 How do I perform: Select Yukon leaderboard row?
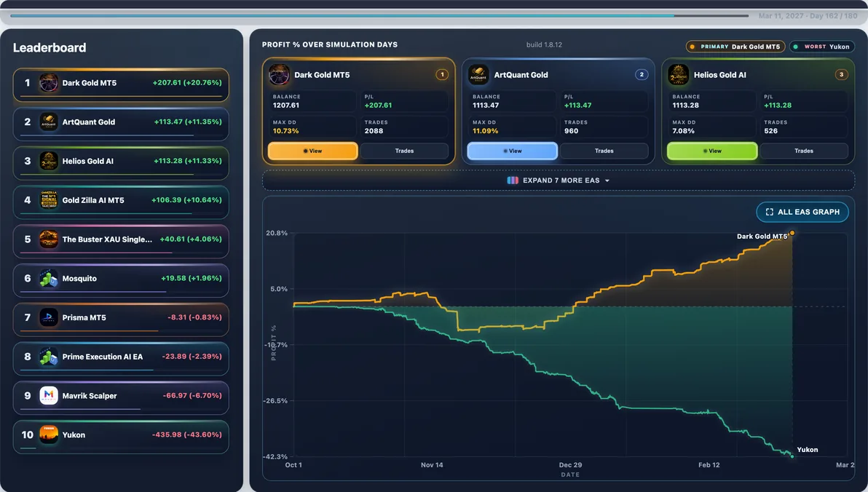coord(121,437)
